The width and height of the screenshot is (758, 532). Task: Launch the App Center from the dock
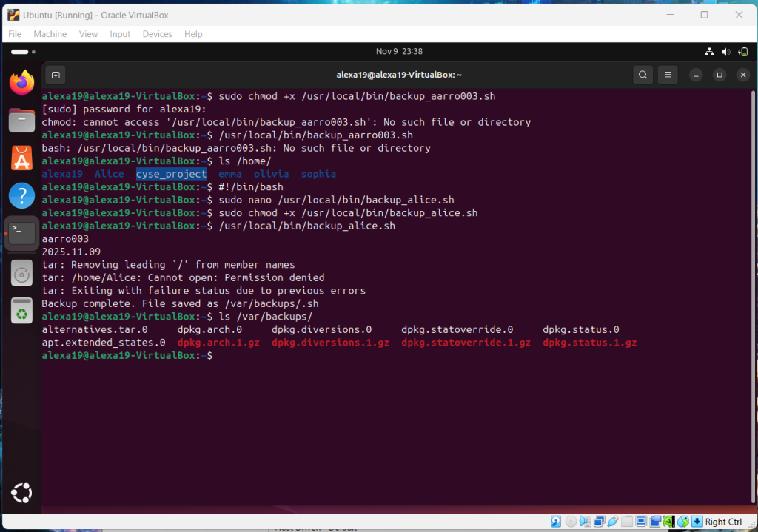coord(22,158)
